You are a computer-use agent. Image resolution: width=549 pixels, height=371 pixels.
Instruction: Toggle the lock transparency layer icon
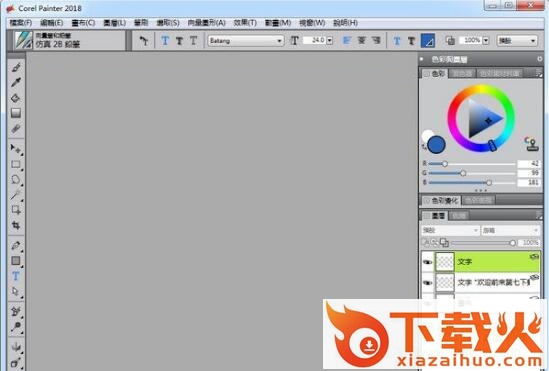point(426,242)
